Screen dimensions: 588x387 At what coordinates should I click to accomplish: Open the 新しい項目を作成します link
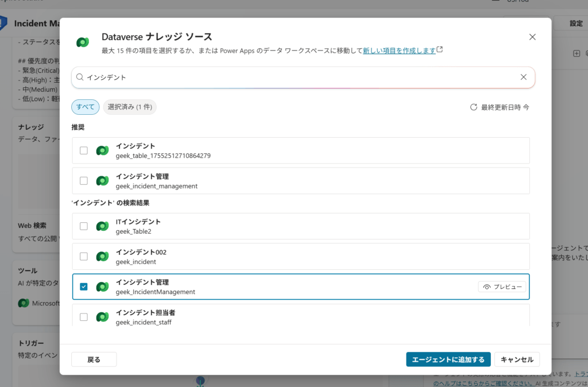coord(399,51)
